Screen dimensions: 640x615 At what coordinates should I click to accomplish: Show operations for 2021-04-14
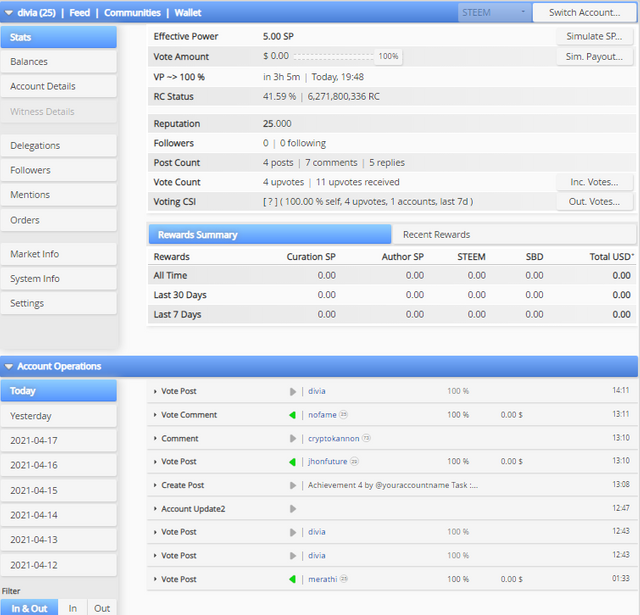(59, 515)
